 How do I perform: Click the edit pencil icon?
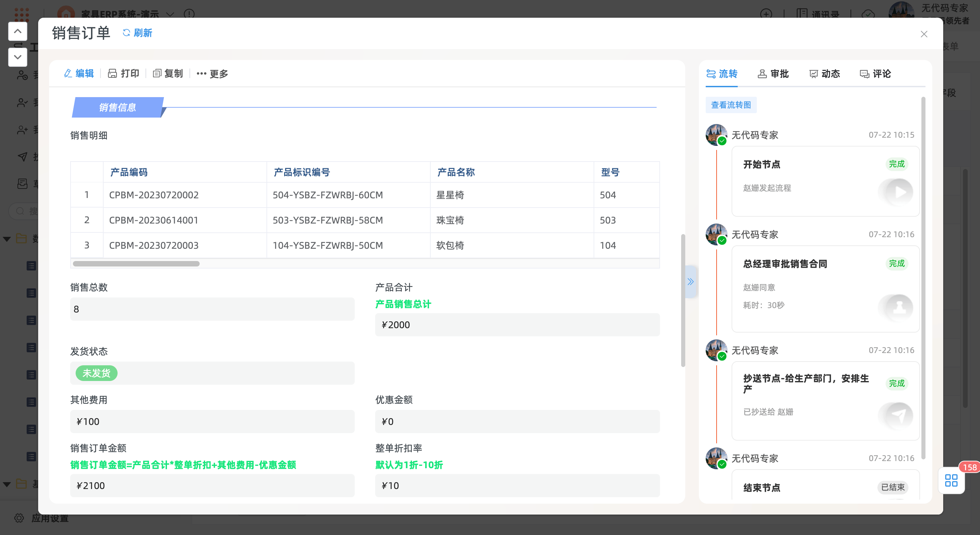pyautogui.click(x=68, y=74)
